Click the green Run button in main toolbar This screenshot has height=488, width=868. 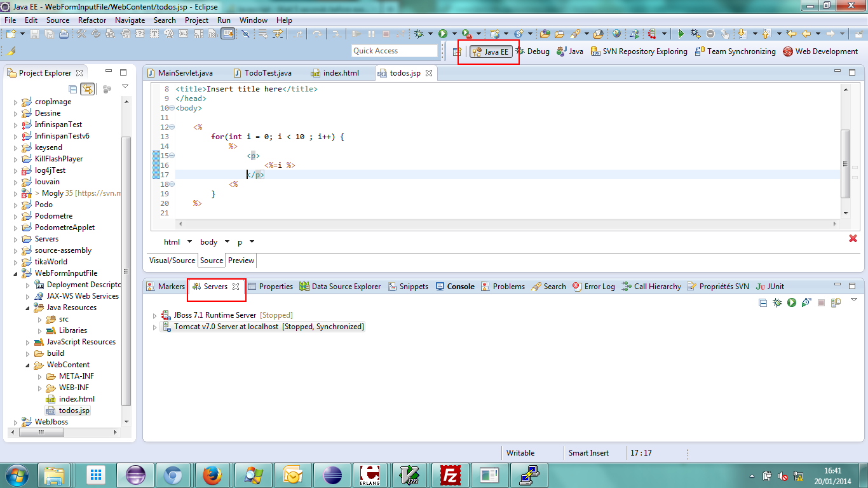point(443,33)
